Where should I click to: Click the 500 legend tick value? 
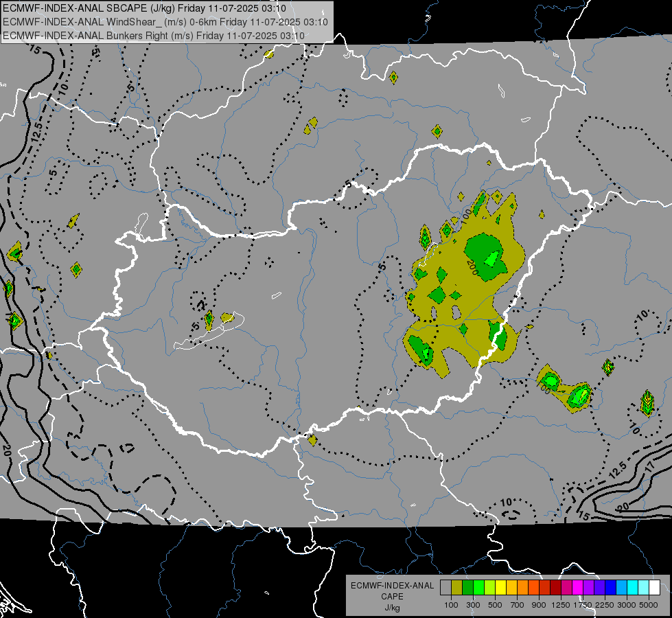pos(495,605)
